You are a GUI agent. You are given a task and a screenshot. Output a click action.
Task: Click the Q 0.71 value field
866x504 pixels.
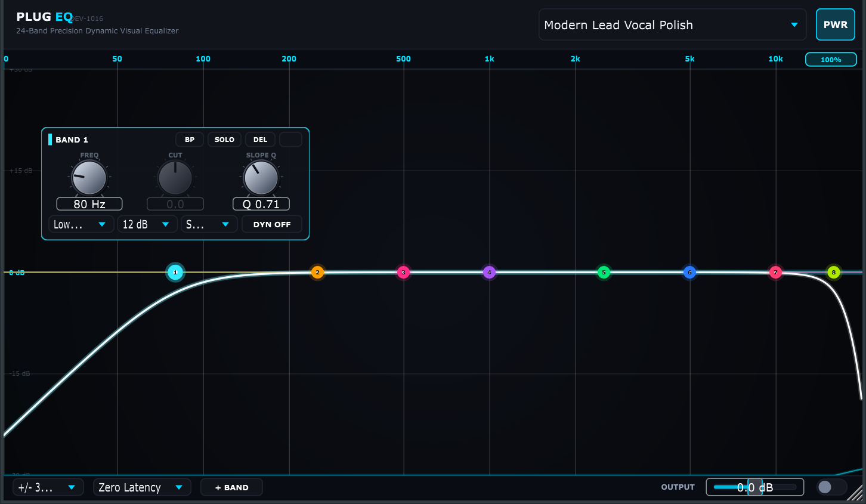[x=261, y=204]
